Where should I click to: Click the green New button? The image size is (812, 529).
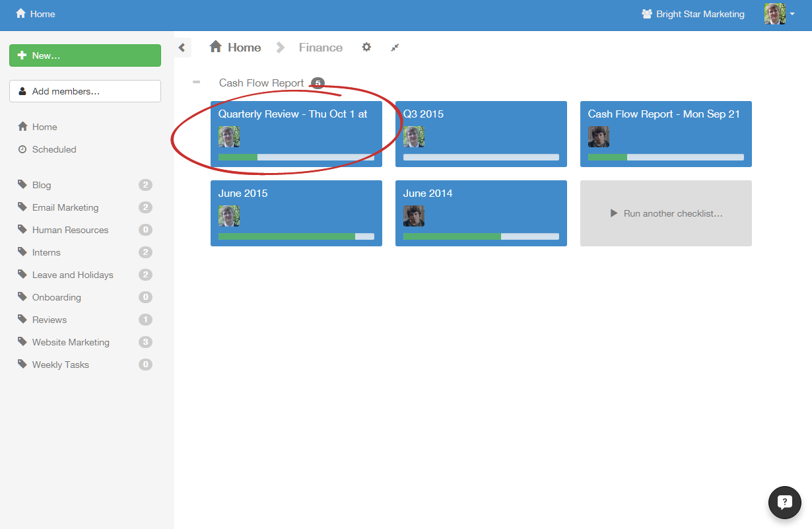click(x=85, y=55)
